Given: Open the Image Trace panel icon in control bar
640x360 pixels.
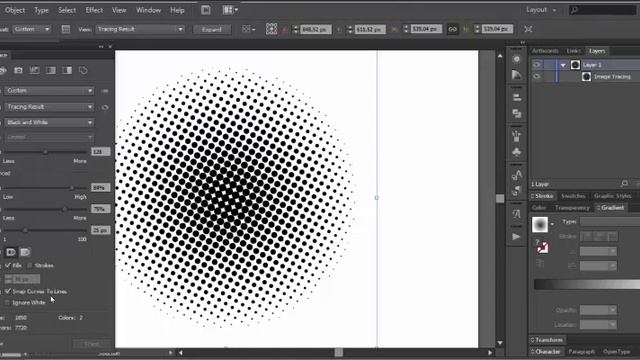Looking at the screenshot, I should coord(66,29).
